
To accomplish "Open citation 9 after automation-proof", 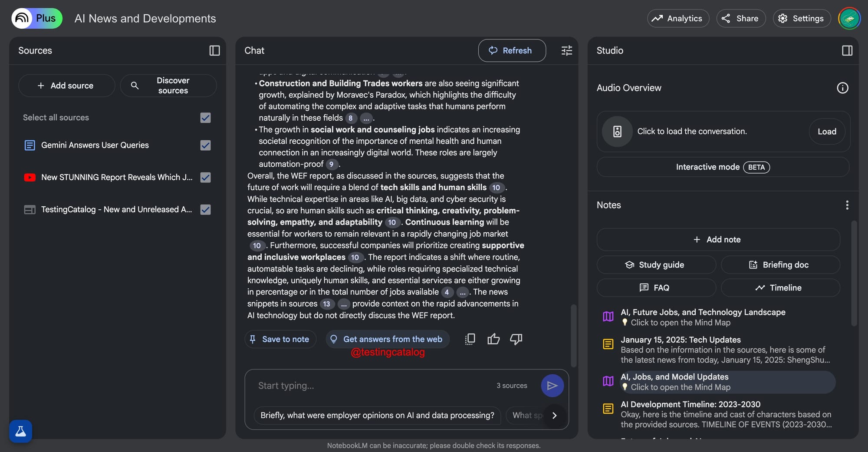I will pyautogui.click(x=332, y=164).
